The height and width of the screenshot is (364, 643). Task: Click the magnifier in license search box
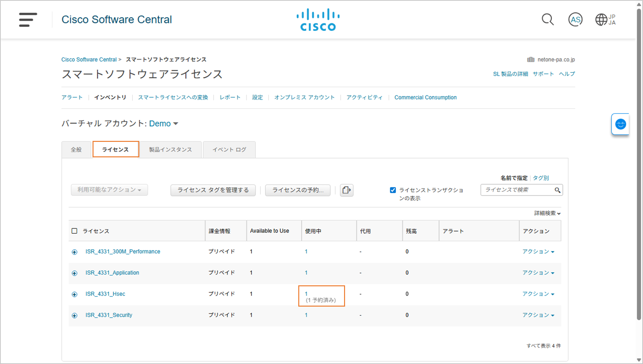pos(557,190)
